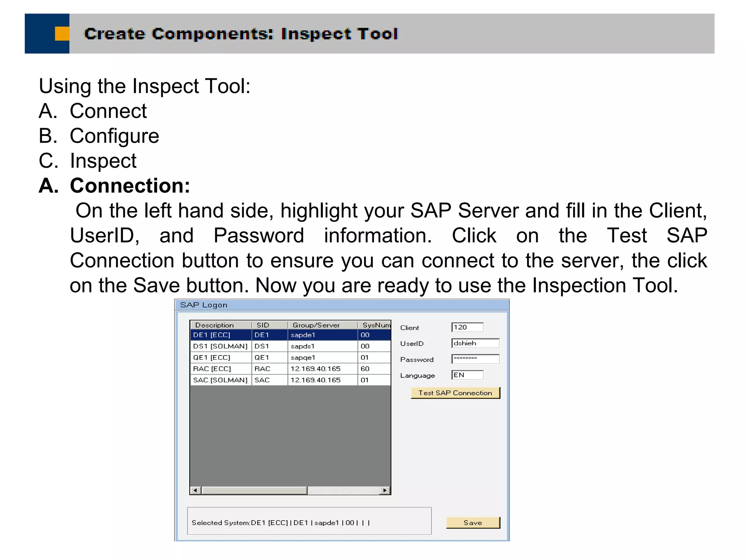The image size is (747, 560).
Task: Click the horizontal scrollbar thumb
Action: tap(255, 490)
